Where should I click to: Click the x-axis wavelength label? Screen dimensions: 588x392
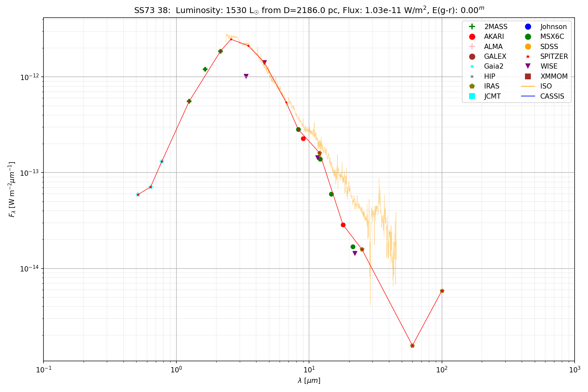point(309,381)
